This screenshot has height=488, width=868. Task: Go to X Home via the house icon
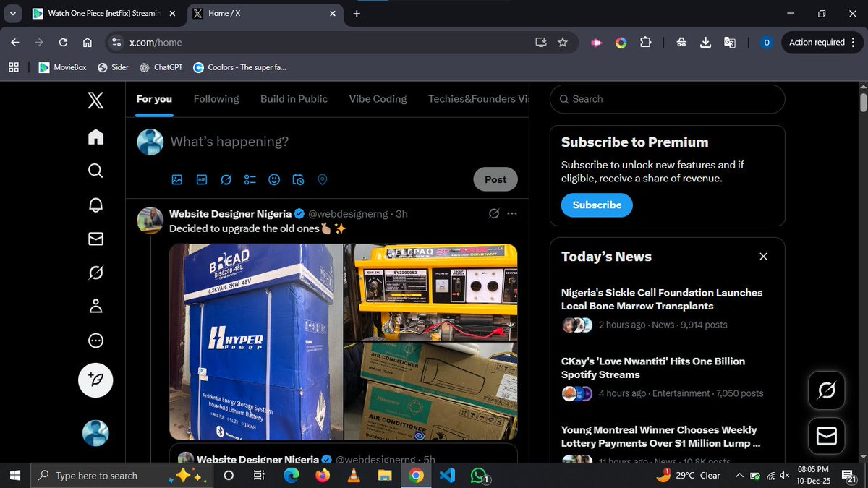95,137
